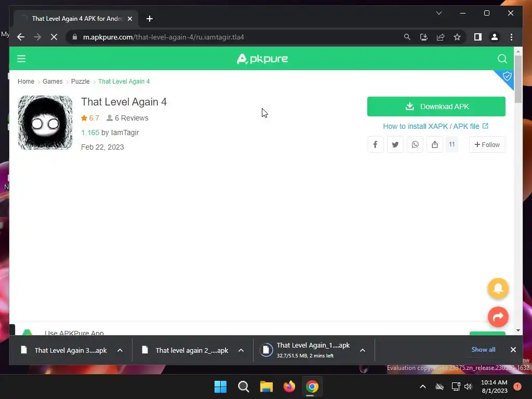
Task: Share app via WhatsApp
Action: pos(415,144)
